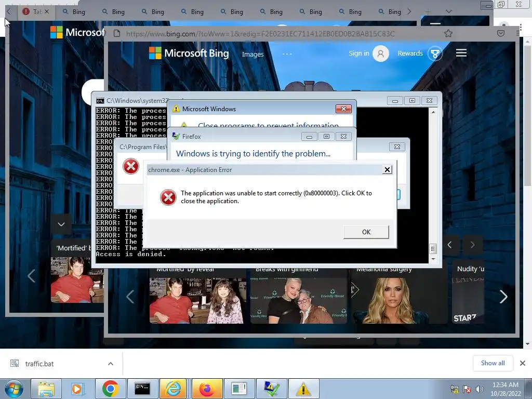Viewport: 532px width, 399px height.
Task: Expand the three-dots more menu on Bing
Action: (x=287, y=54)
